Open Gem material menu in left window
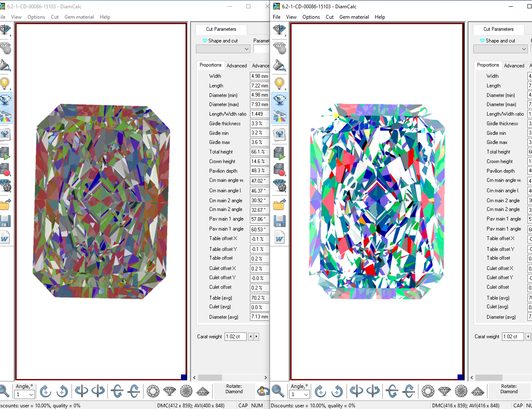Screen dimensions: 532x409 [79, 17]
